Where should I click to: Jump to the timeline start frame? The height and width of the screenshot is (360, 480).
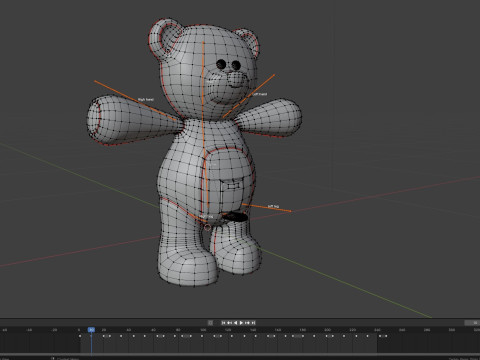[x=224, y=323]
